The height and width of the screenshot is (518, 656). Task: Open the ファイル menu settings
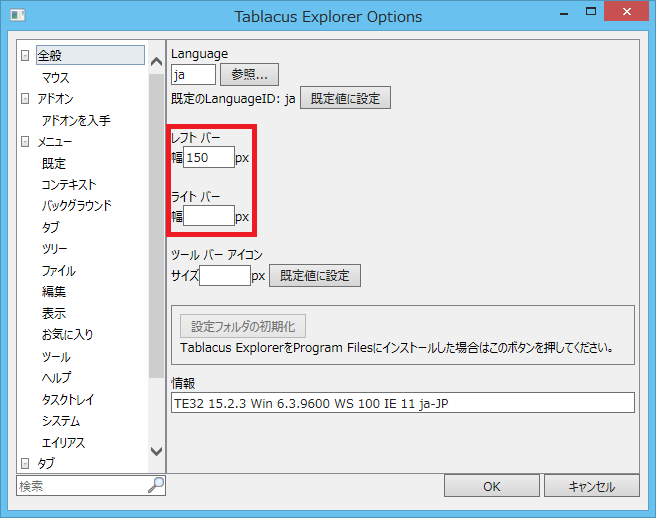(59, 271)
